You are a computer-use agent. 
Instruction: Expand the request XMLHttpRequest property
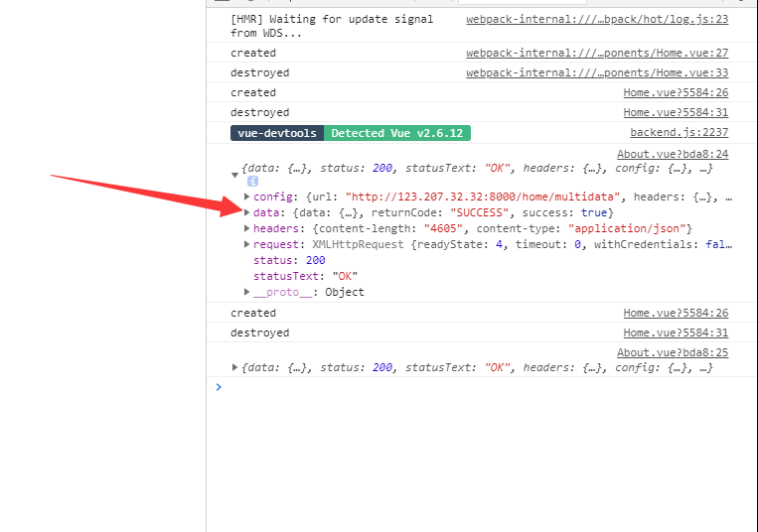[x=246, y=244]
